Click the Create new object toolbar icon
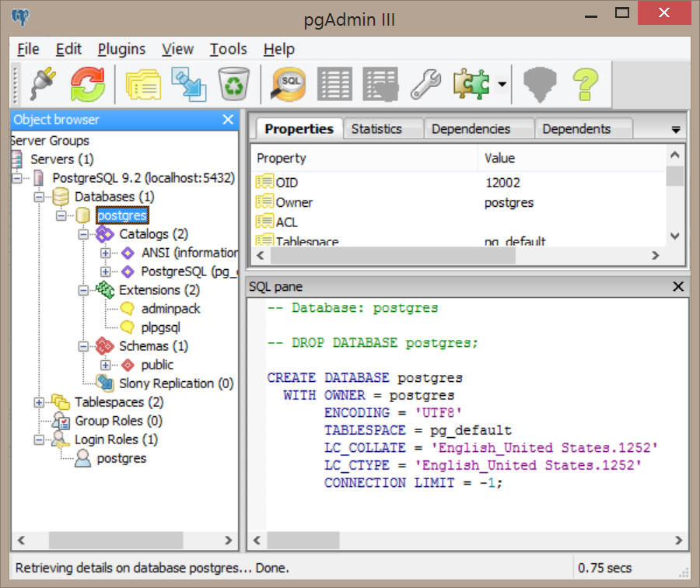Screen dimensions: 700x588 tap(189, 83)
